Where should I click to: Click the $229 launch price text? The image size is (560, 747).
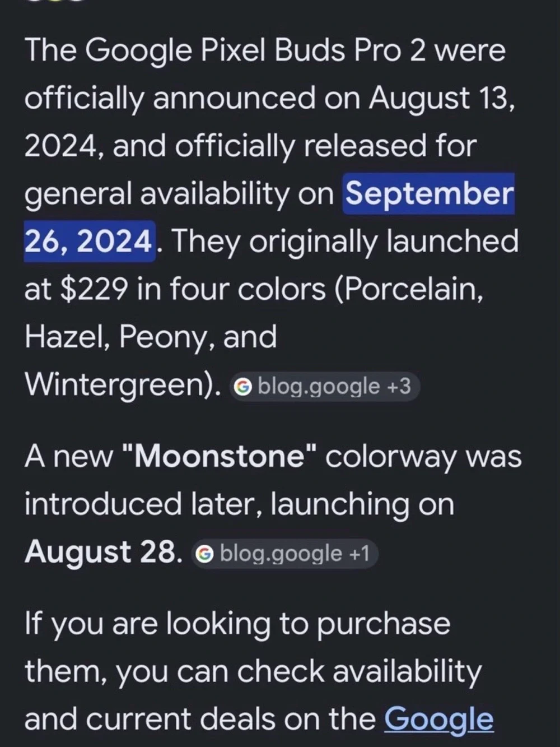coord(93,290)
